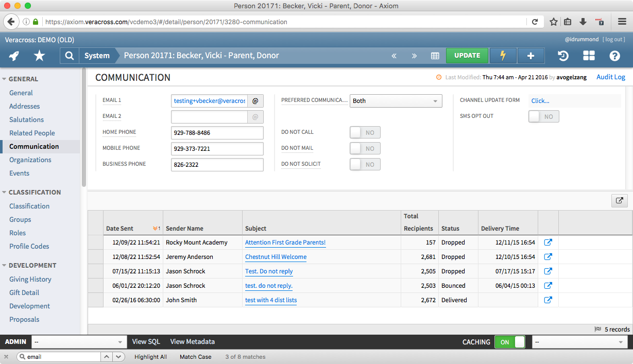Enable the DO NOT SOLICIT switch

(x=365, y=164)
